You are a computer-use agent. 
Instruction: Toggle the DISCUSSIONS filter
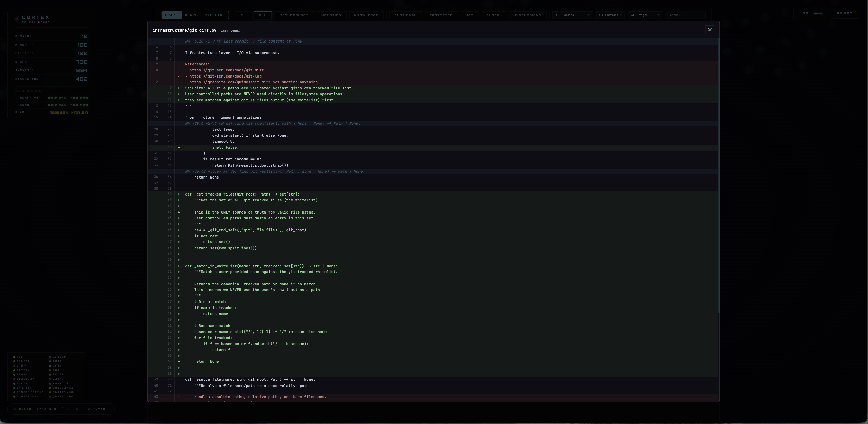pos(528,15)
